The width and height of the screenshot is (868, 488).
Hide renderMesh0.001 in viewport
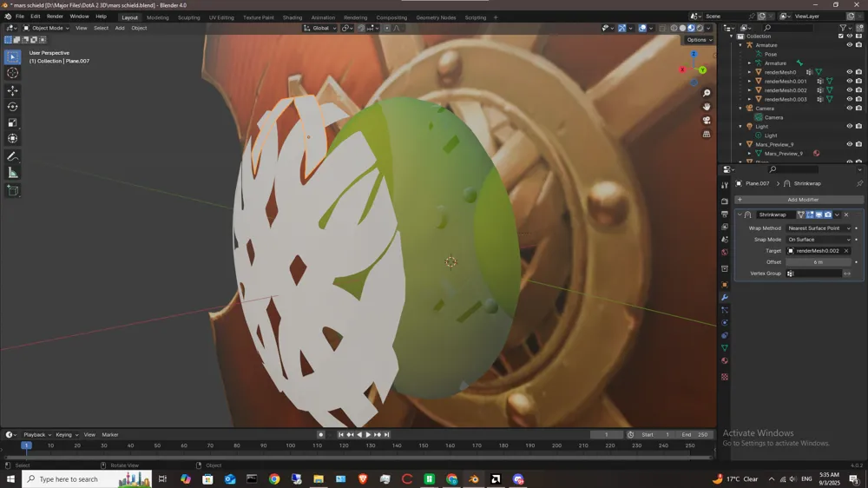click(x=849, y=81)
